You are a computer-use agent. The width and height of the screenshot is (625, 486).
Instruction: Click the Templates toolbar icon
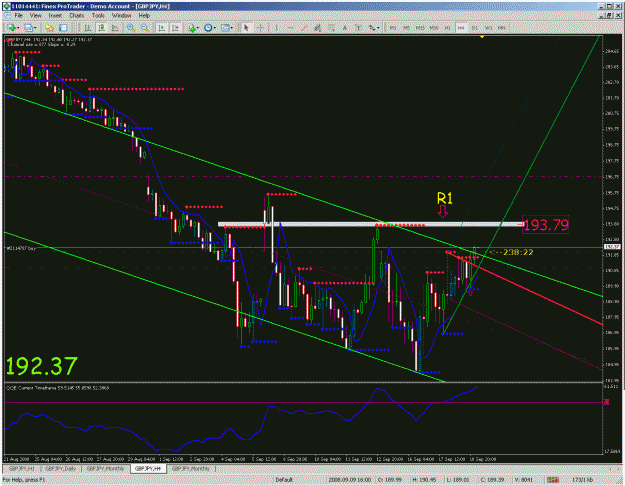click(x=225, y=28)
